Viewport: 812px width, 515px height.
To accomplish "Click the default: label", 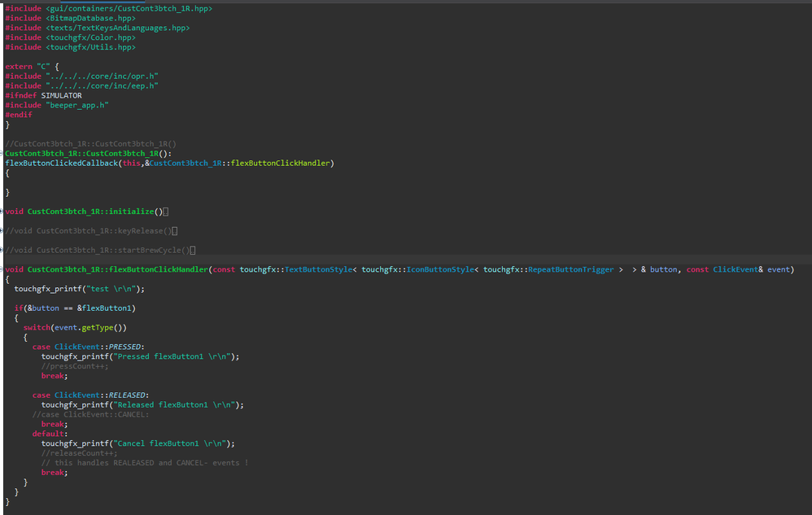I will (50, 434).
